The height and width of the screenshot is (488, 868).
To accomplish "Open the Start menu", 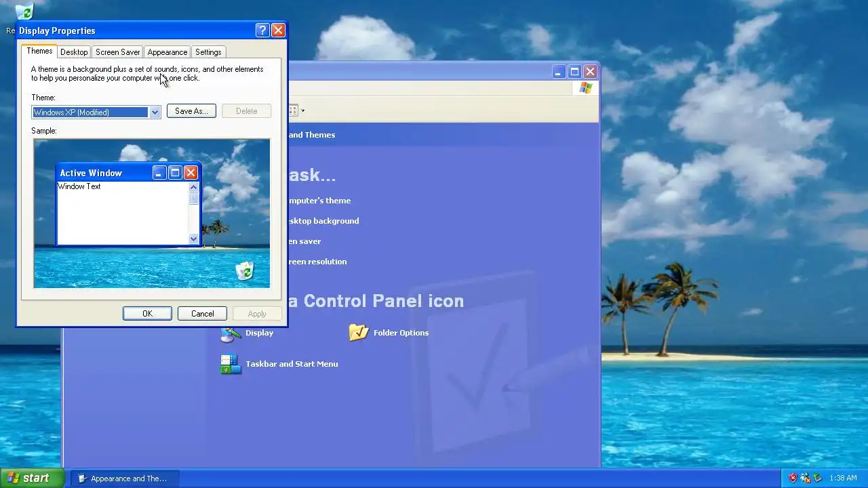I will pyautogui.click(x=33, y=478).
